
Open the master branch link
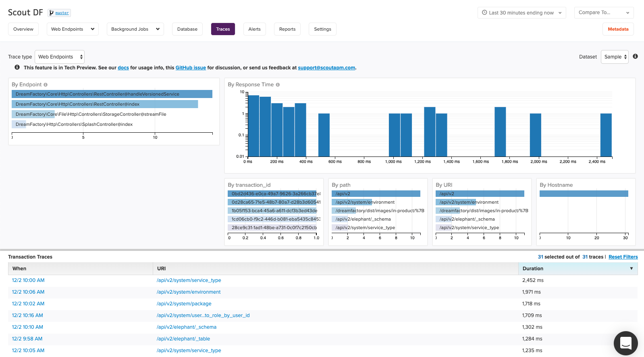62,13
